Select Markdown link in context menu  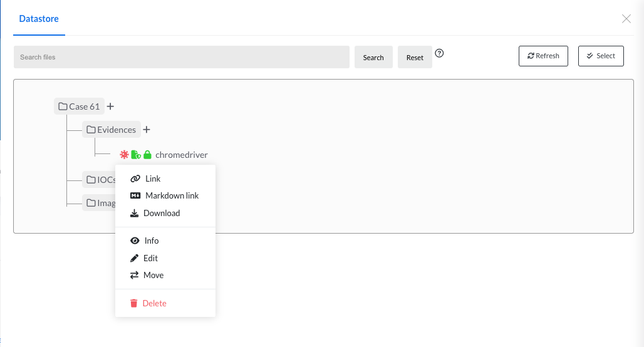[171, 195]
